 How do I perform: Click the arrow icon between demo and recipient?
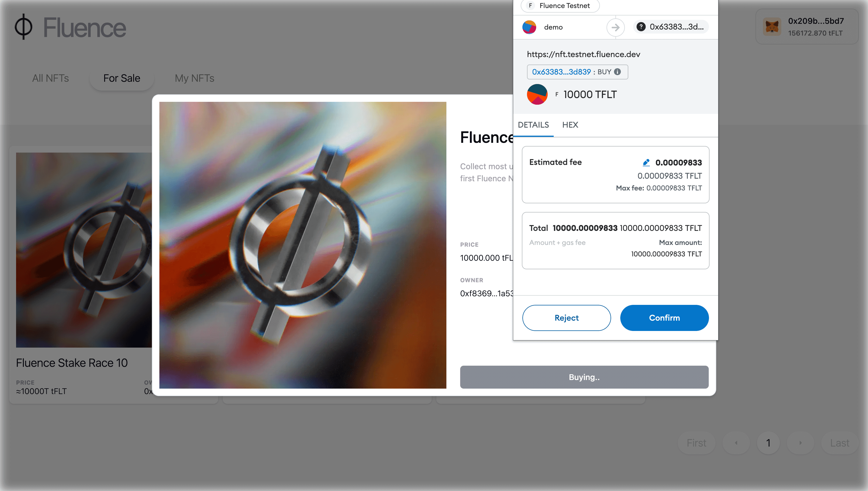pos(615,27)
